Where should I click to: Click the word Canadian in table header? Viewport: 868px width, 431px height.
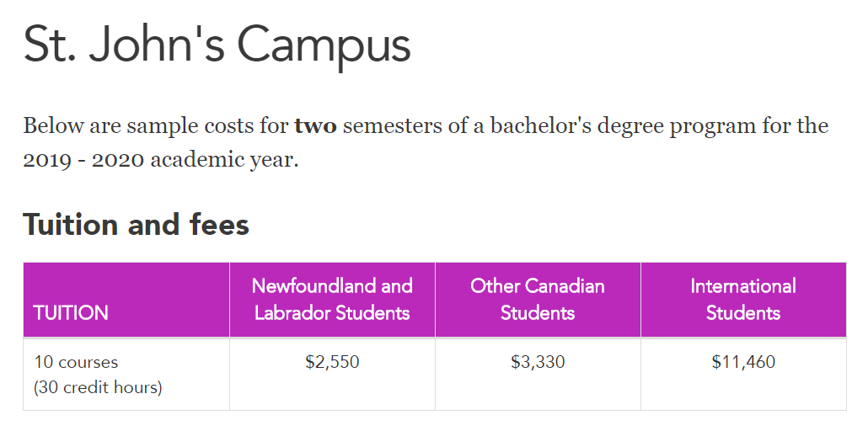tap(565, 286)
